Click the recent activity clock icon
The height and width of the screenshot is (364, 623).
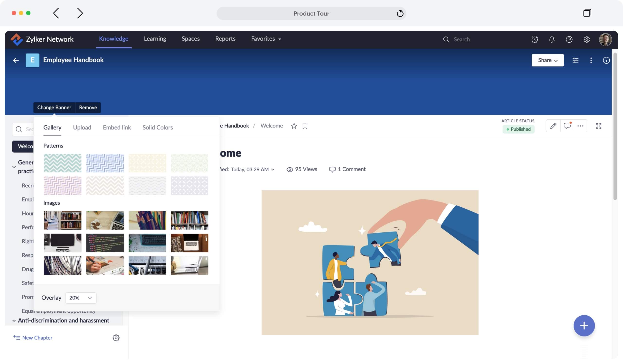pyautogui.click(x=534, y=39)
